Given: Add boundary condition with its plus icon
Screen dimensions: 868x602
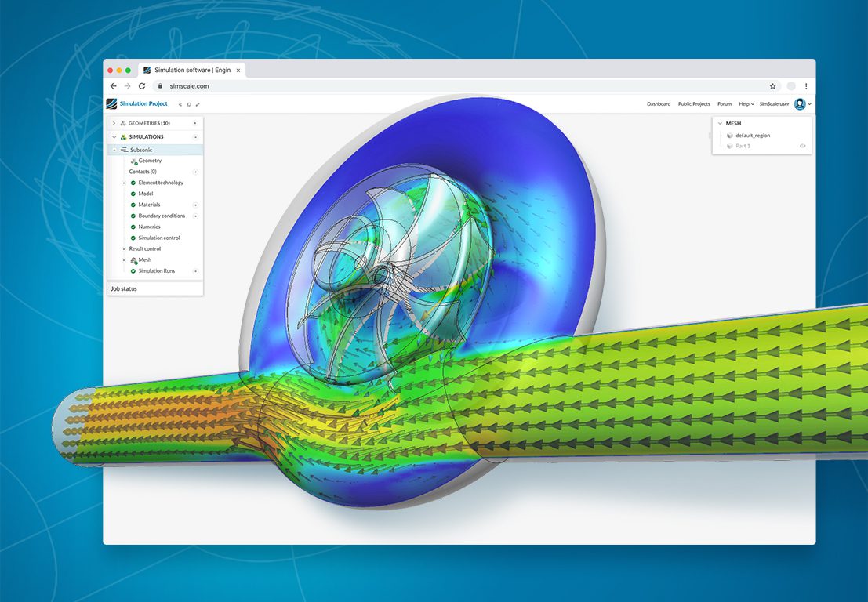Looking at the screenshot, I should tap(195, 216).
